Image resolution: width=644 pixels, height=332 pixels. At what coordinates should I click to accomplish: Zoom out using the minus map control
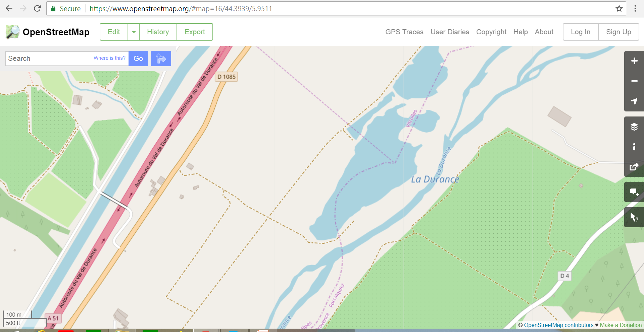point(634,81)
